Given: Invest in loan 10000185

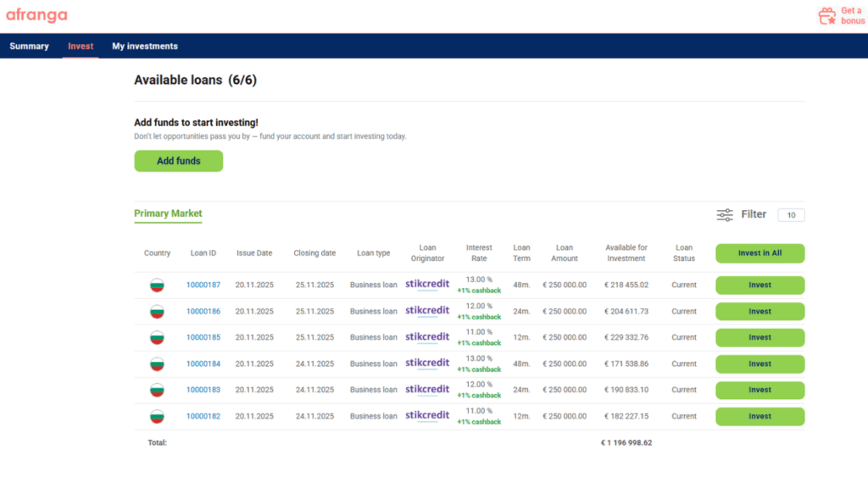Looking at the screenshot, I should coord(759,338).
